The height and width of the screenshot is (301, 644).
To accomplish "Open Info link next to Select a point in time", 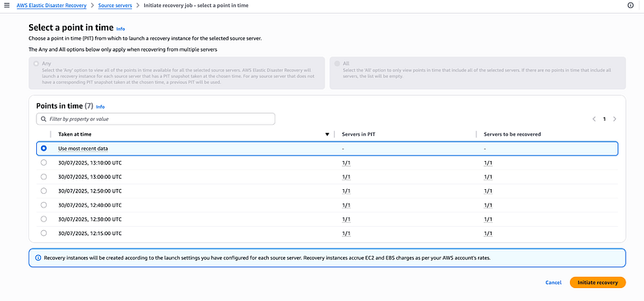I will point(120,29).
